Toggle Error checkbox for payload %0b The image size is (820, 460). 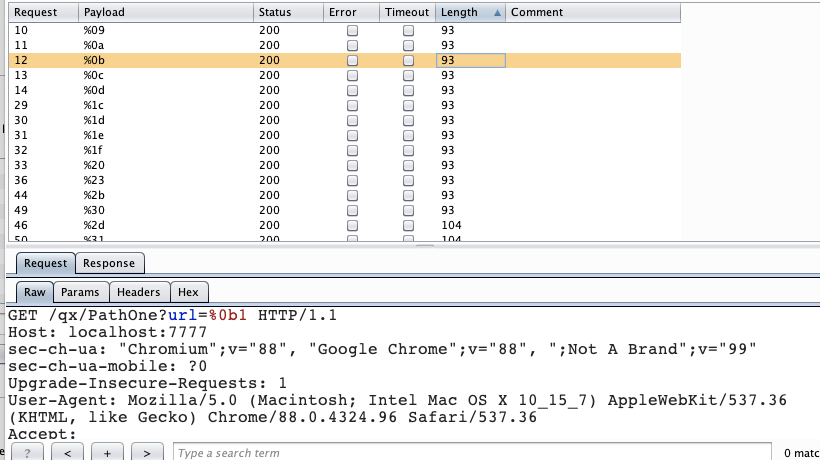click(x=352, y=61)
